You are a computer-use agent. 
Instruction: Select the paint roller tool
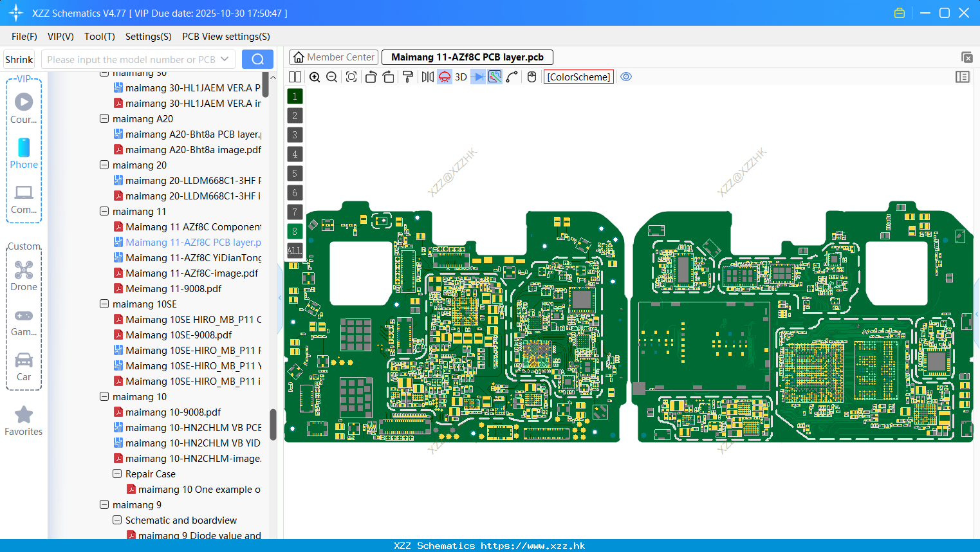pos(408,77)
